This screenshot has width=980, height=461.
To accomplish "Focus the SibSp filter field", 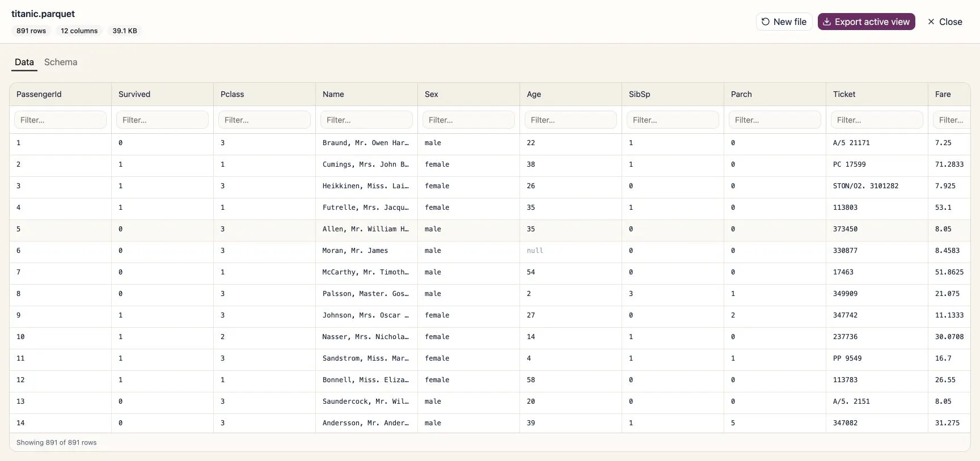I will coord(673,120).
